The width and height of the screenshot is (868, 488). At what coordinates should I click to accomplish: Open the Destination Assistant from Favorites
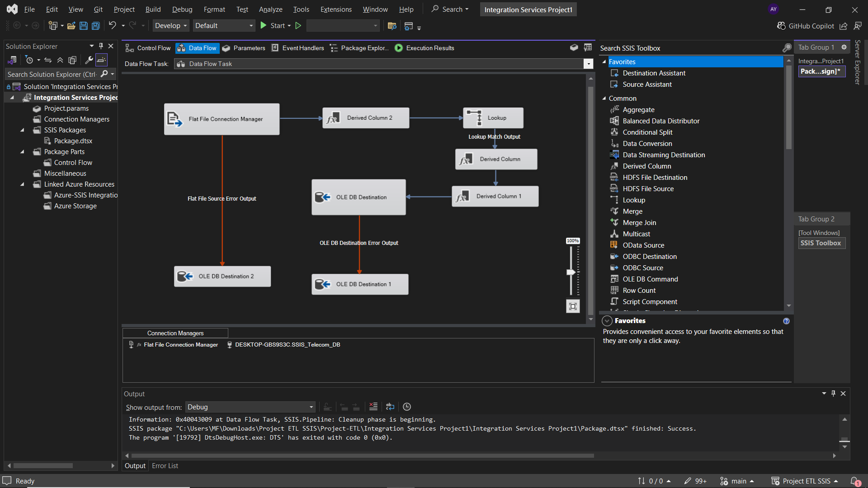click(x=654, y=73)
